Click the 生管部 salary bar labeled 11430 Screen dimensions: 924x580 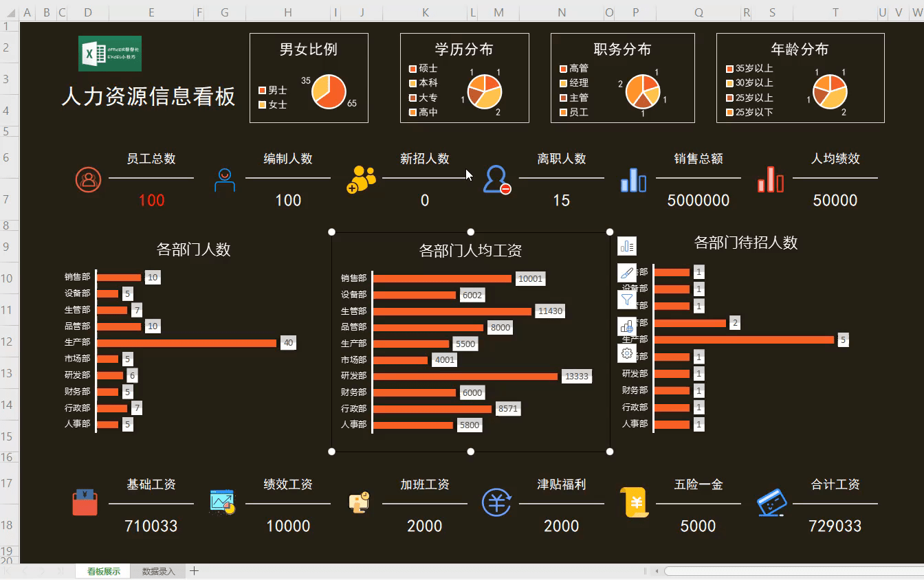tap(452, 311)
